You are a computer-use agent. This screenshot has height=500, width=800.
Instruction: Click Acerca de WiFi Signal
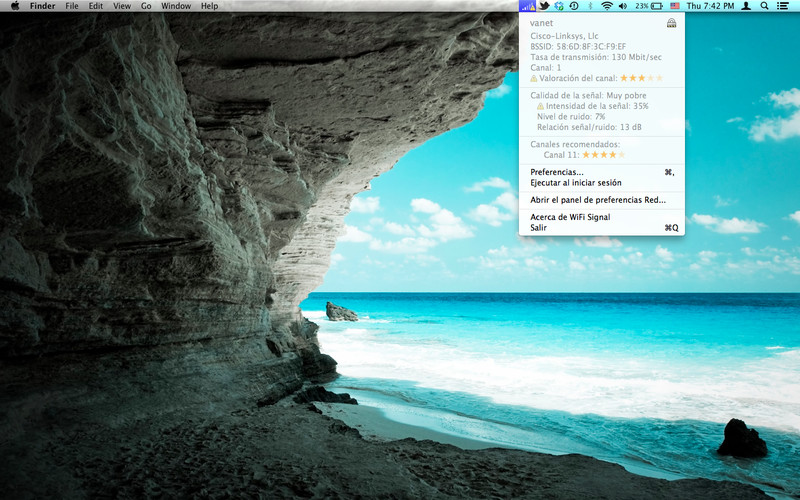tap(570, 217)
